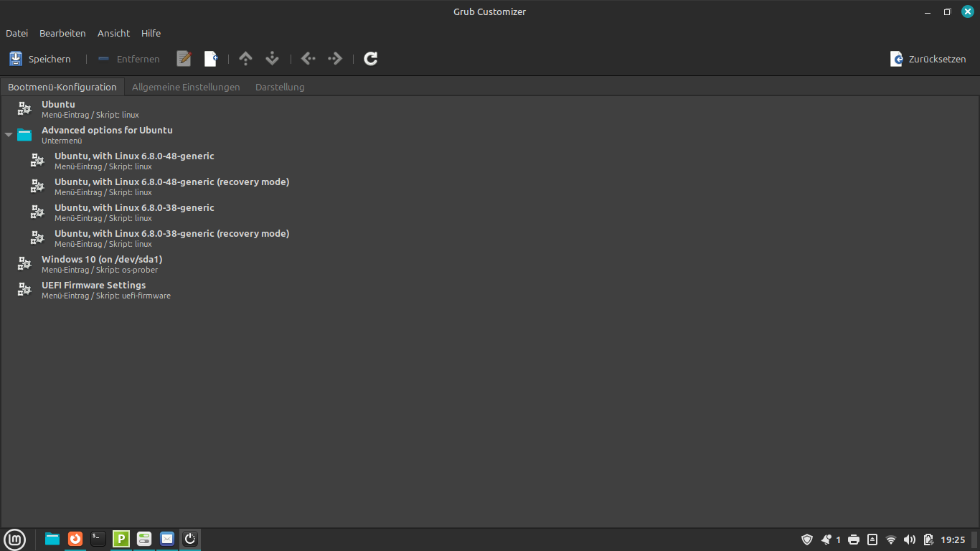Screen dimensions: 980x551
Task: Click the Grub Customizer panel task button
Action: tap(190, 539)
